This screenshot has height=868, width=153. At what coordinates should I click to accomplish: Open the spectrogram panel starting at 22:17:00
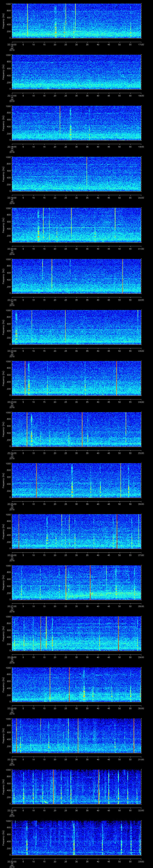77,72
